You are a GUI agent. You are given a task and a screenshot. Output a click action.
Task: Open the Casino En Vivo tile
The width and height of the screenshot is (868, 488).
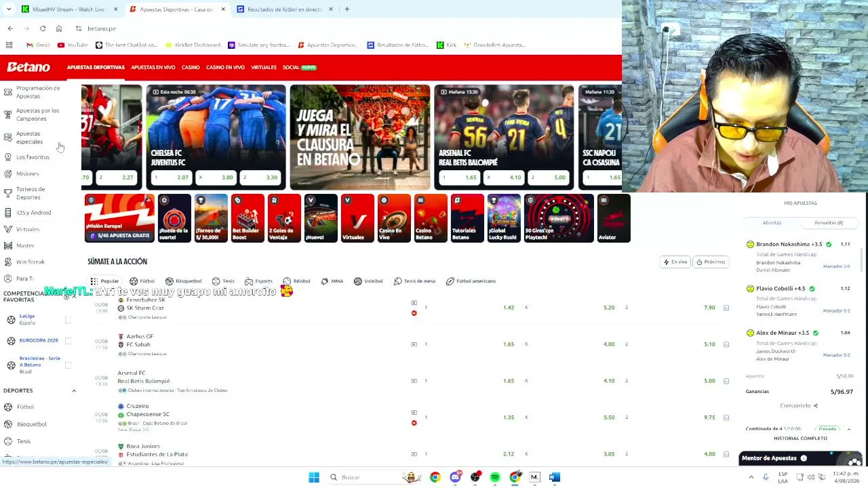[x=394, y=218]
